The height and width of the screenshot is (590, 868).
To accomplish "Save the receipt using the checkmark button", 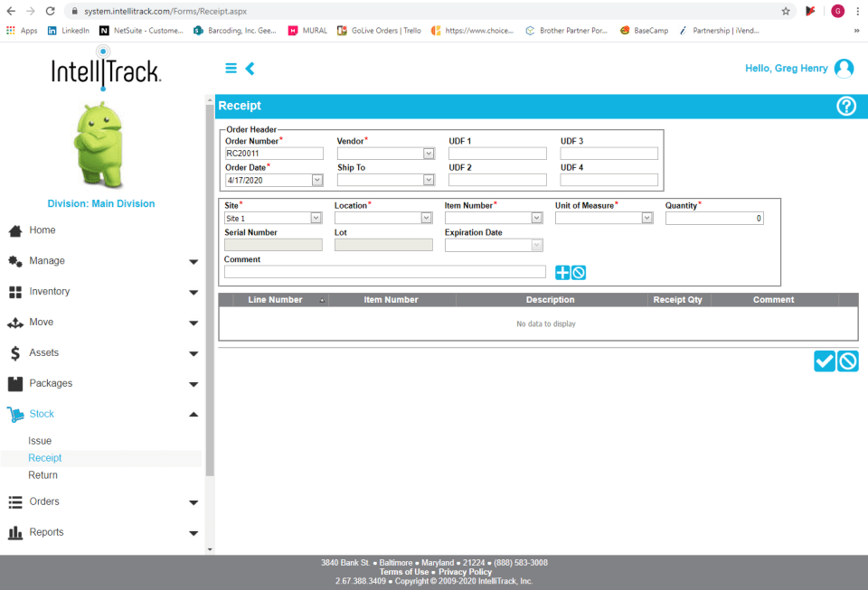I will click(x=824, y=361).
